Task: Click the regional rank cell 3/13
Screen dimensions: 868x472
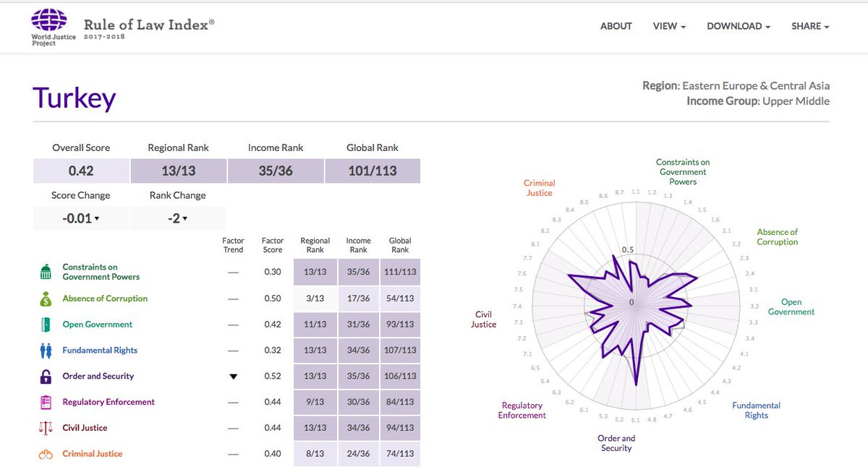Action: (x=315, y=299)
